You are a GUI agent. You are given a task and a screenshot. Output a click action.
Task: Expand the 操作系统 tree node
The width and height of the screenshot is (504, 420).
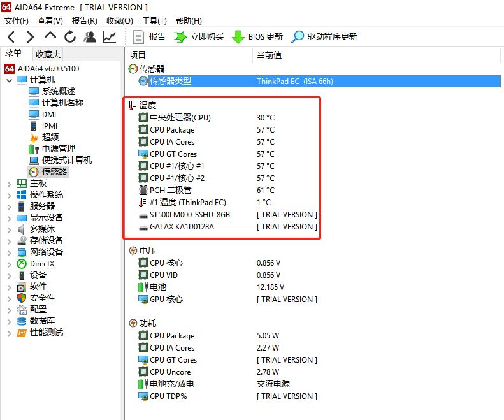click(10, 195)
